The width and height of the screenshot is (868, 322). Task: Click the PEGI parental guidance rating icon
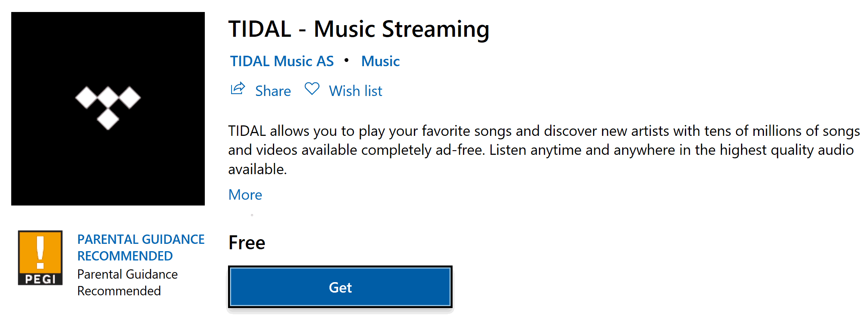40,257
